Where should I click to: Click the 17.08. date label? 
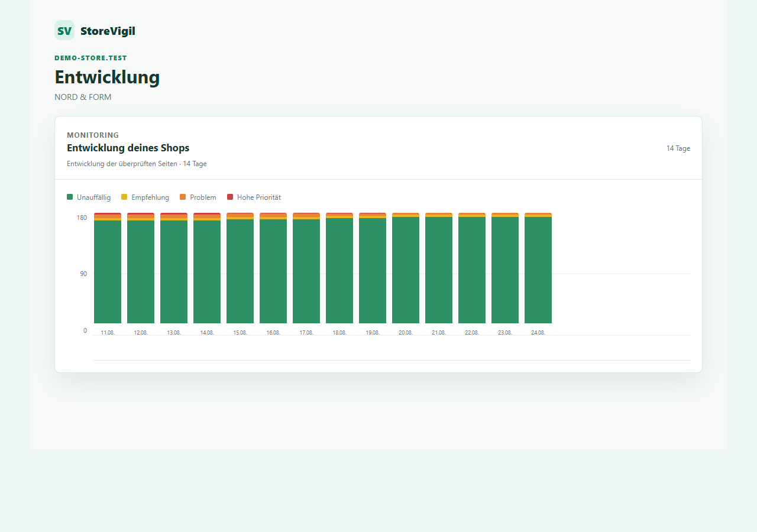coord(306,333)
